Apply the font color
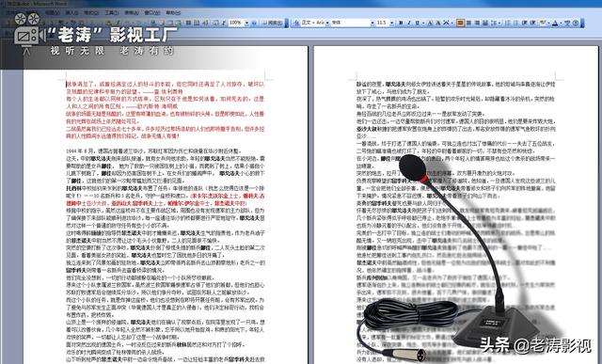Viewport: 602px width, 364px height. pos(555,23)
